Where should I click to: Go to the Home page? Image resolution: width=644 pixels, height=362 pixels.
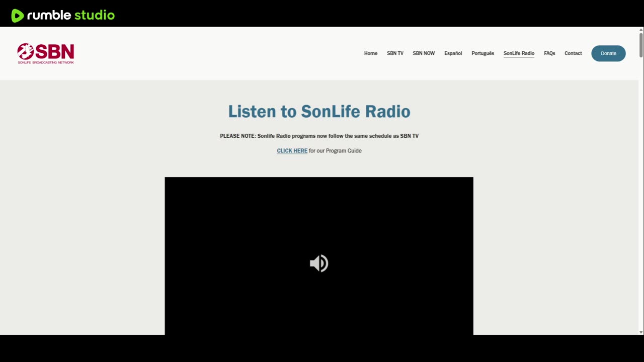click(x=371, y=53)
